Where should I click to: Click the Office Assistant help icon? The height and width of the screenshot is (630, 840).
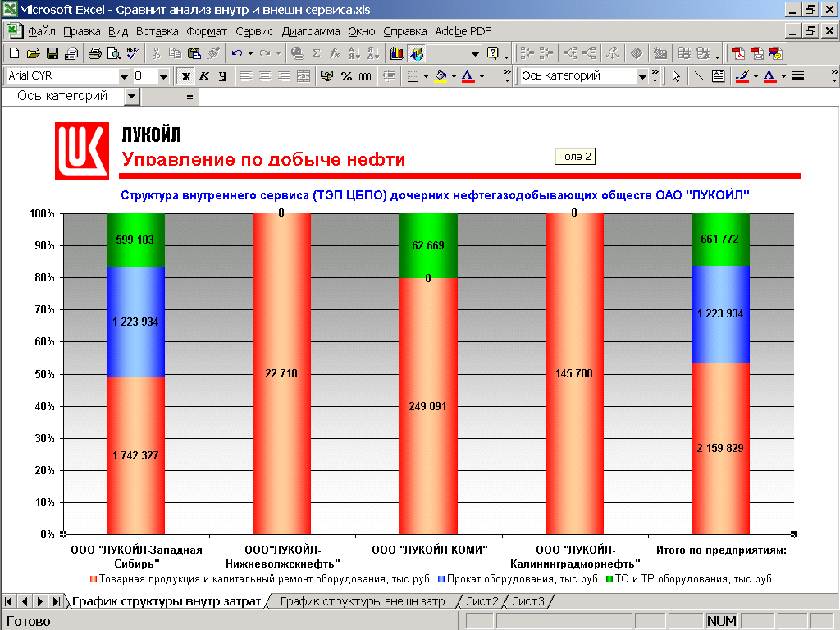(x=493, y=53)
